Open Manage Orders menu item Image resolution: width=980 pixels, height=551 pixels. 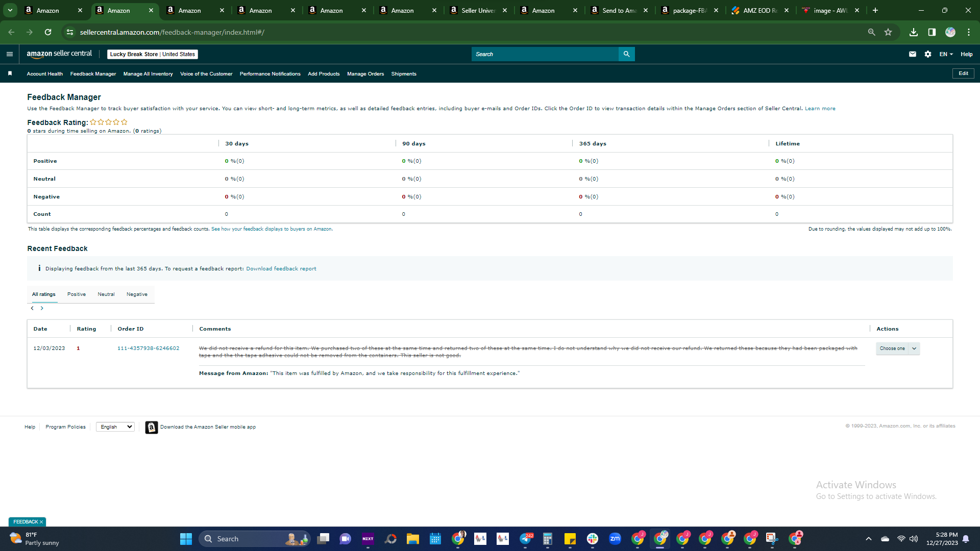point(365,74)
